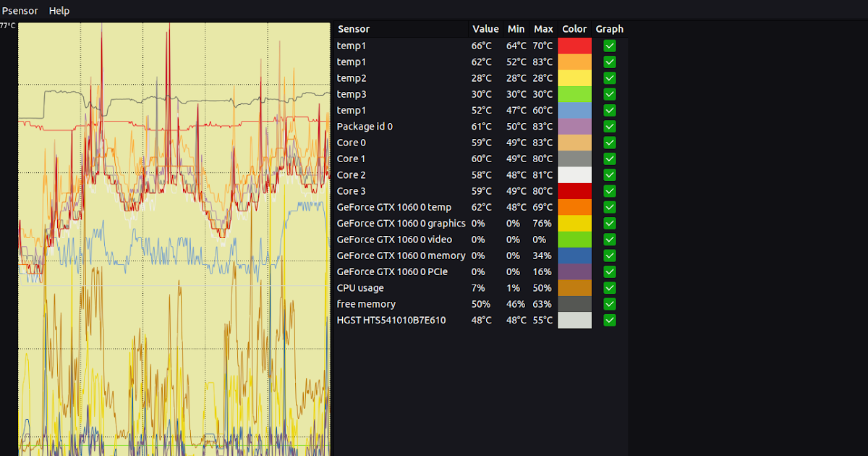Disable graph for Package id 0 sensor
This screenshot has width=868, height=456.
610,126
